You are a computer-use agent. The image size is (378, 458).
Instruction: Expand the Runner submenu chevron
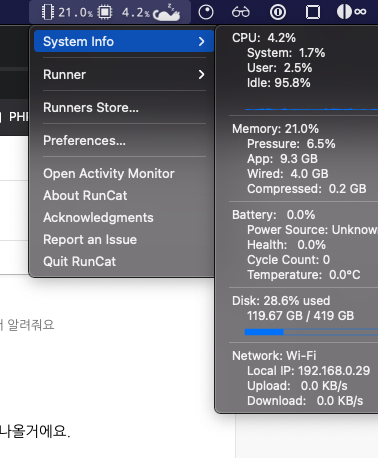pyautogui.click(x=201, y=75)
